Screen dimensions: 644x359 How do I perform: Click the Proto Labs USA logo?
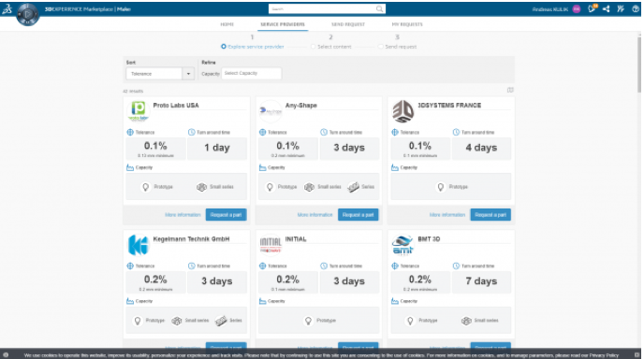(x=138, y=111)
